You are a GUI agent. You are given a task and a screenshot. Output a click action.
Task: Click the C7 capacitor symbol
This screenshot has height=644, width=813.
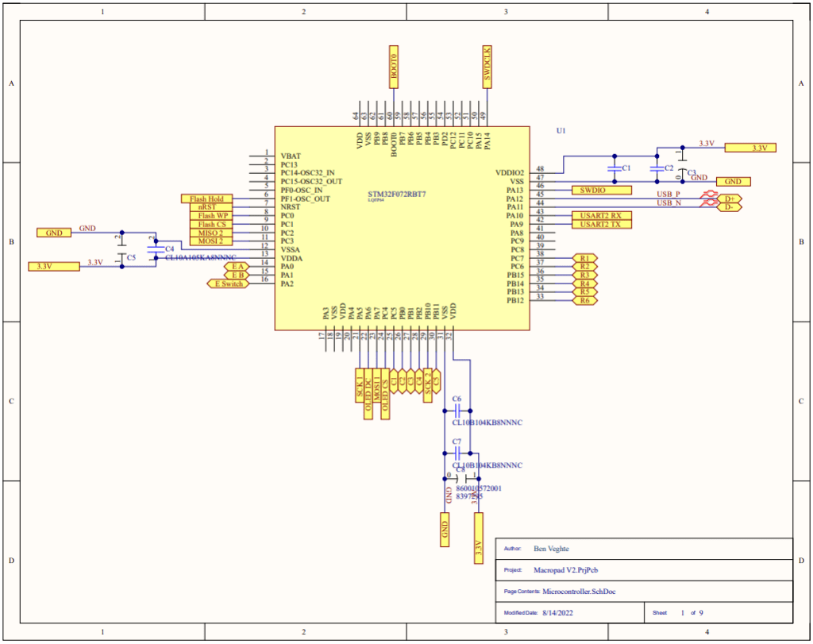pyautogui.click(x=456, y=453)
